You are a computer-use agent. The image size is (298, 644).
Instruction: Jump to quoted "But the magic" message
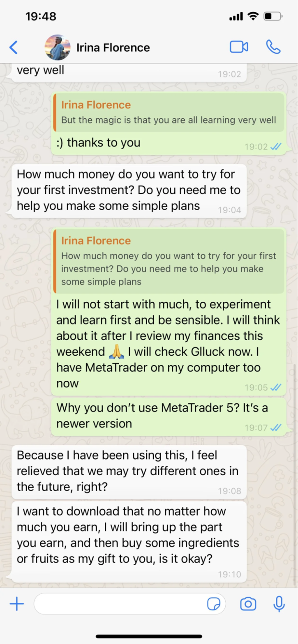(x=168, y=112)
